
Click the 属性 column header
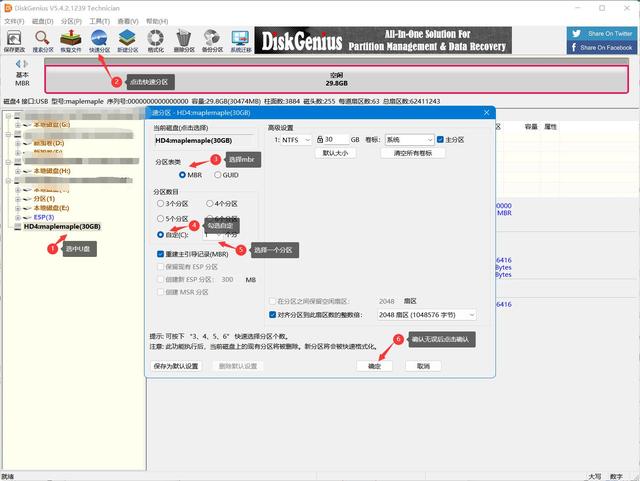pos(550,127)
